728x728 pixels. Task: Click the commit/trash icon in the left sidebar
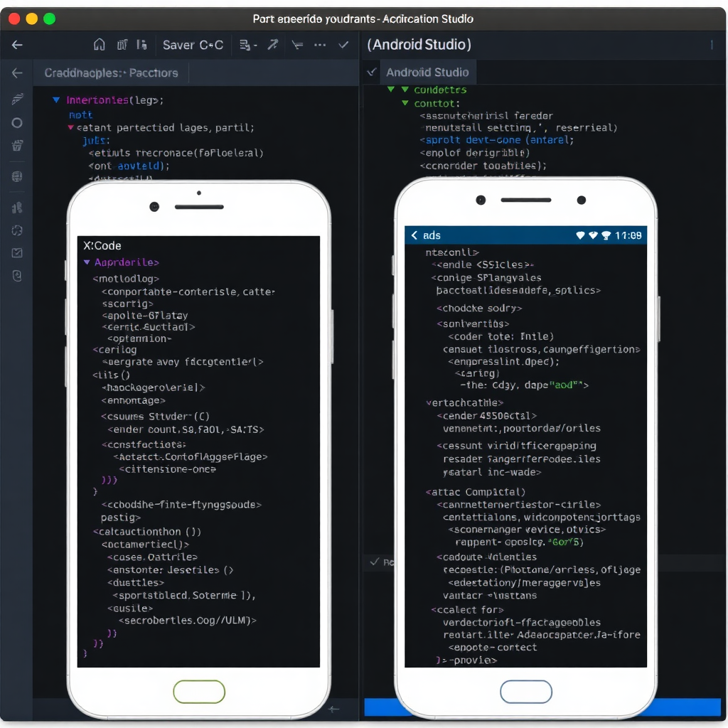coord(18,145)
